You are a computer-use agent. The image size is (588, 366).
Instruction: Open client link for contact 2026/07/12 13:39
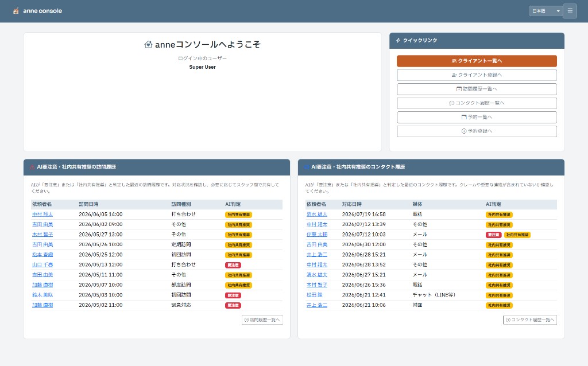click(317, 224)
